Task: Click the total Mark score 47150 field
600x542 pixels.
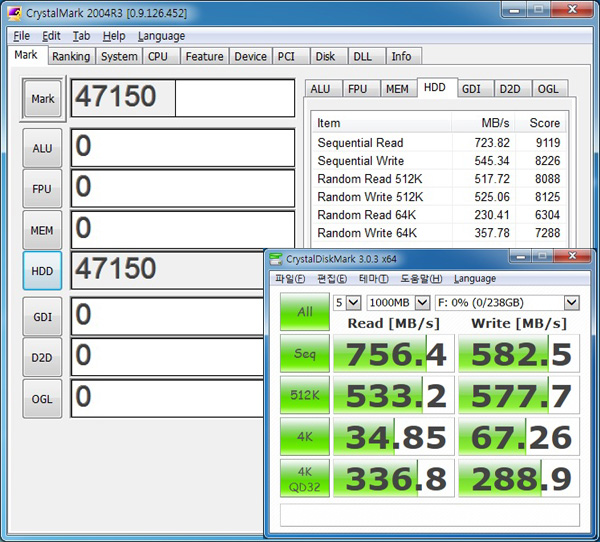Action: (183, 98)
